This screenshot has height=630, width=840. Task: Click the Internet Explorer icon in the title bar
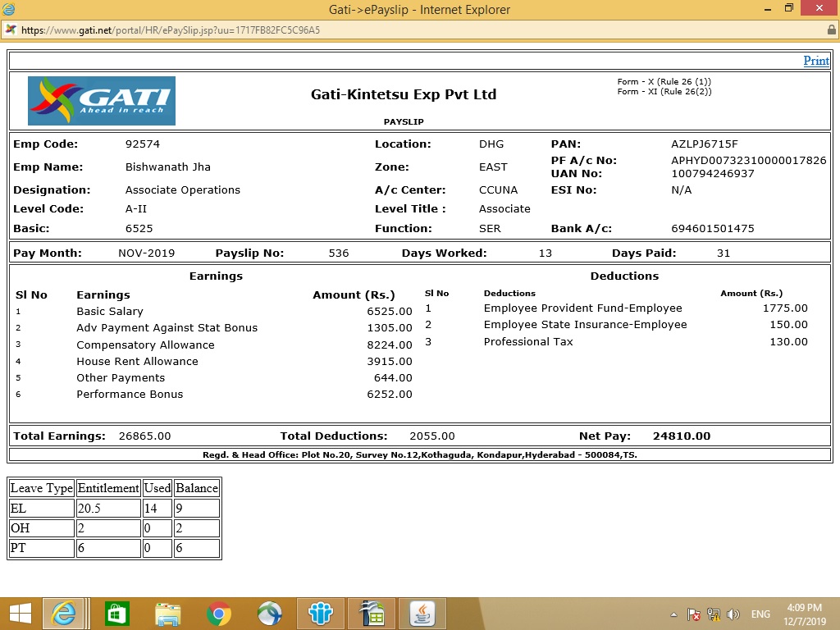coord(8,8)
